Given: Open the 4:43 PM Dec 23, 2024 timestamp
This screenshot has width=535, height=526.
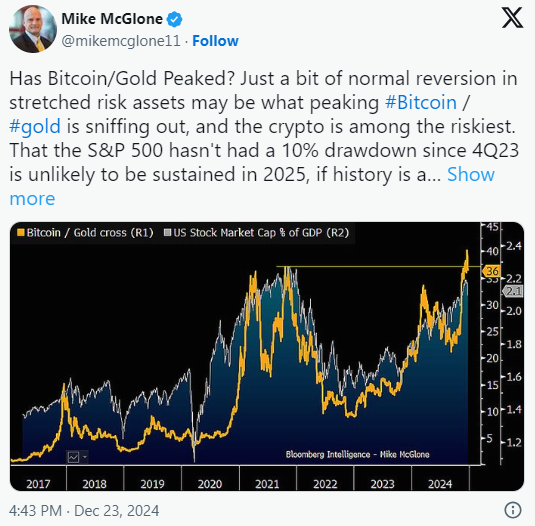Looking at the screenshot, I should point(84,511).
